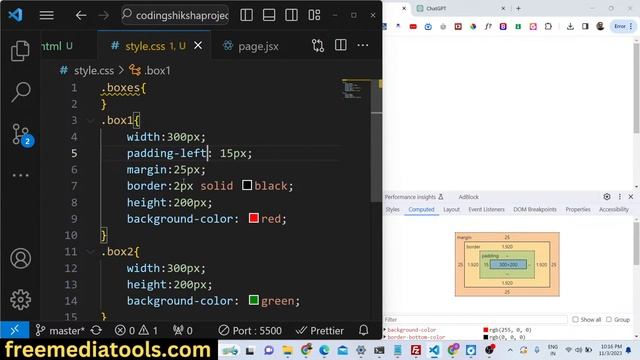
Task: Open More Actions ellipsis in editor toolbar
Action: pyautogui.click(x=363, y=45)
